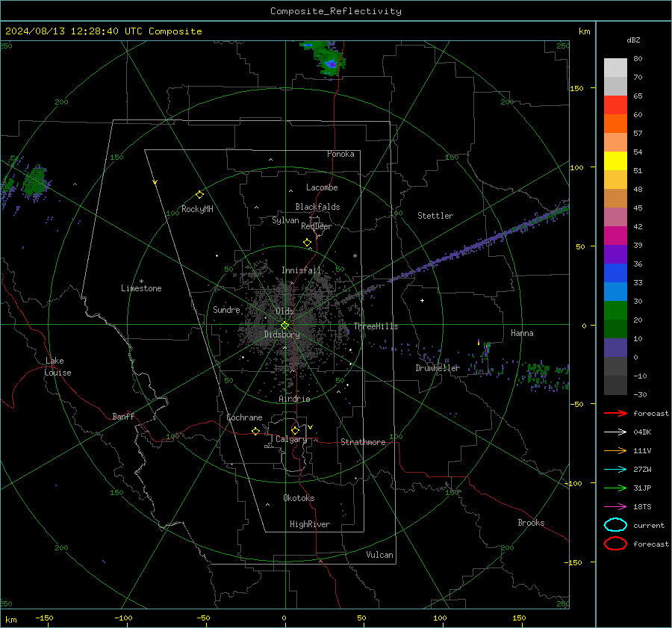Select the orange 111V arrow icon
The height and width of the screenshot is (628, 672).
(x=615, y=450)
